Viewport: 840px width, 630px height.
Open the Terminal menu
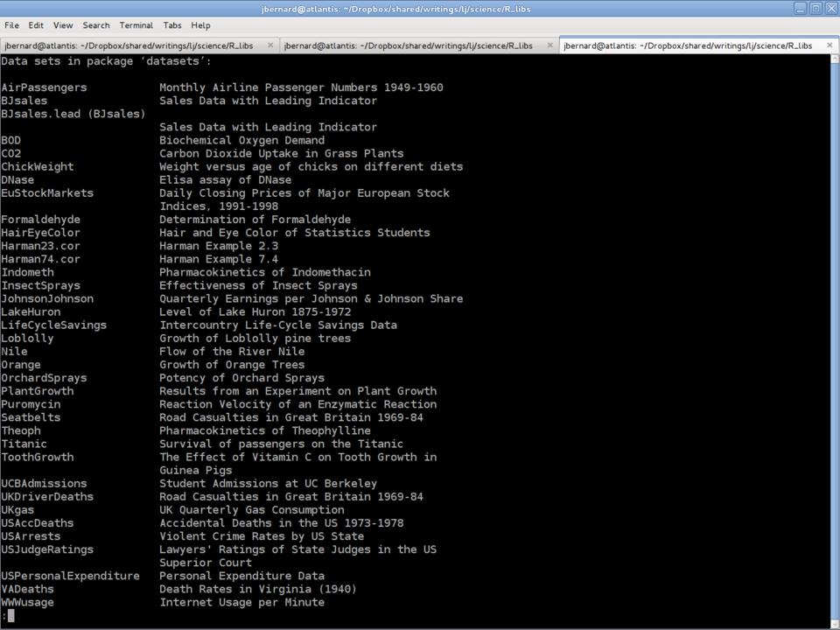click(x=136, y=25)
